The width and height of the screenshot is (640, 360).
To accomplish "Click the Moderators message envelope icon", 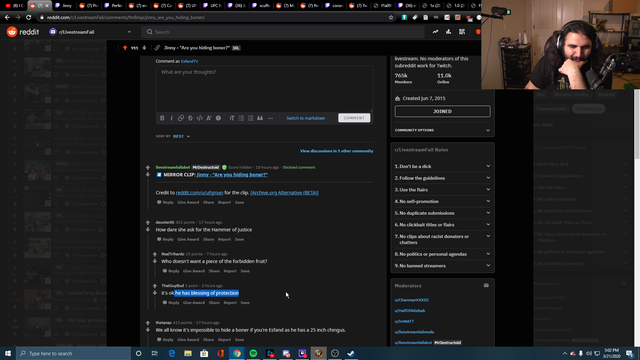I will coord(486,285).
